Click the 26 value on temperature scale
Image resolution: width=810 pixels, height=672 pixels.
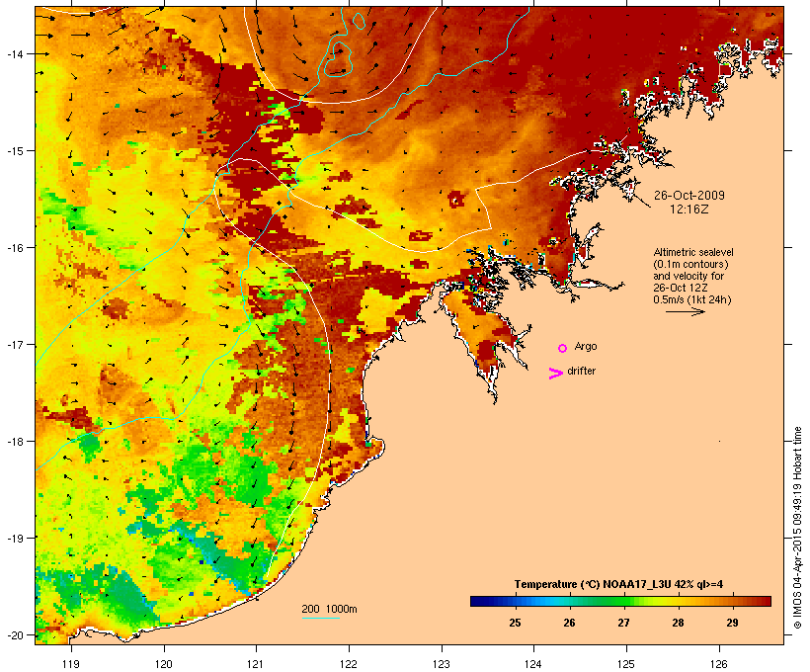click(569, 623)
